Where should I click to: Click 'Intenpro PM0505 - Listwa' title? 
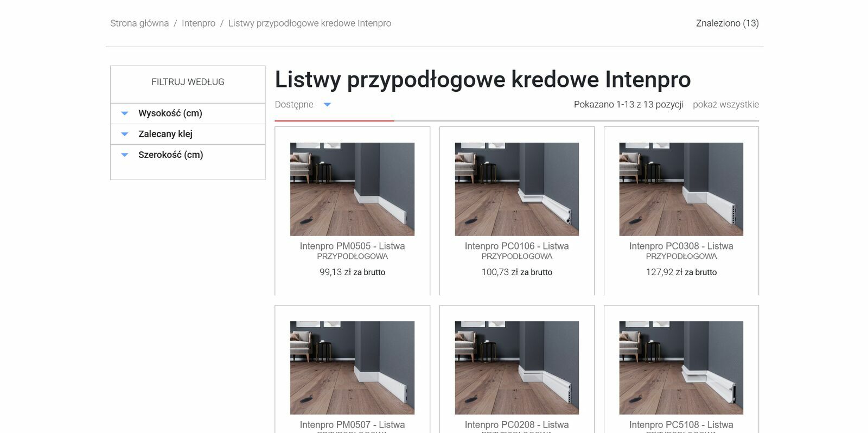352,246
